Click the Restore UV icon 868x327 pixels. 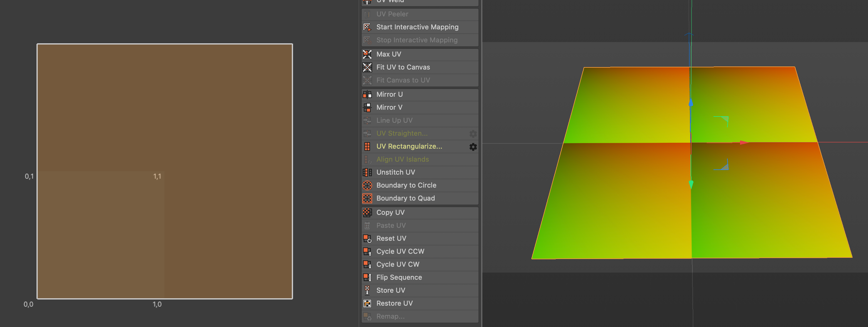pyautogui.click(x=367, y=304)
